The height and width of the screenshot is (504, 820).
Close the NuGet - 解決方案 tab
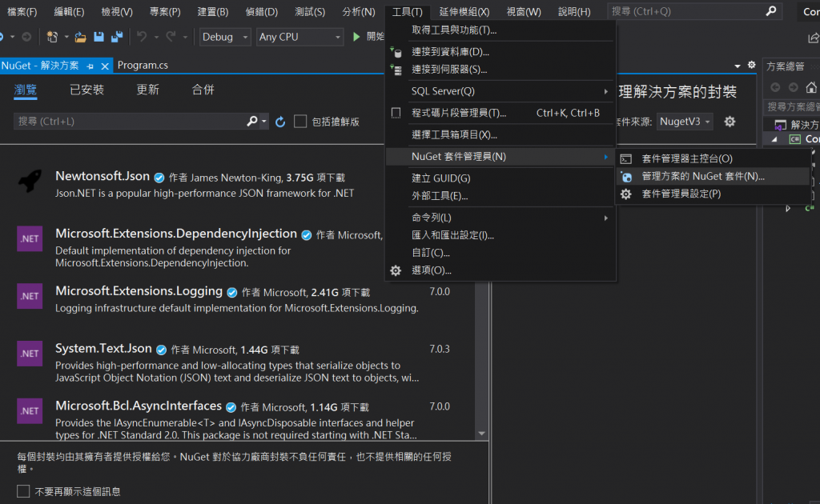105,66
